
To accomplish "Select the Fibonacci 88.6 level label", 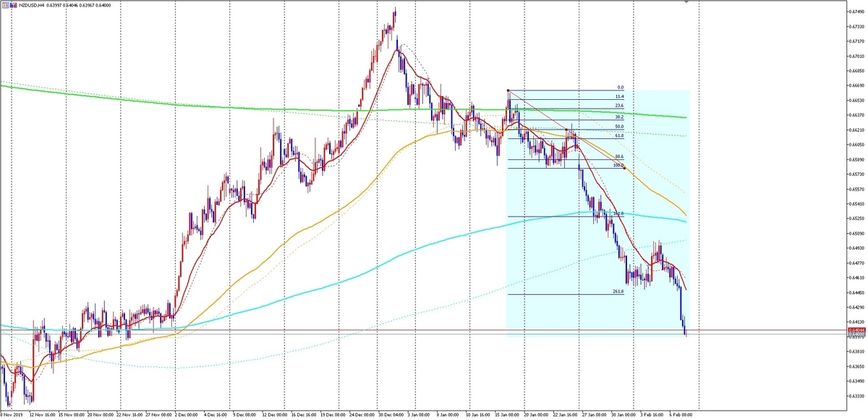I will tap(619, 156).
